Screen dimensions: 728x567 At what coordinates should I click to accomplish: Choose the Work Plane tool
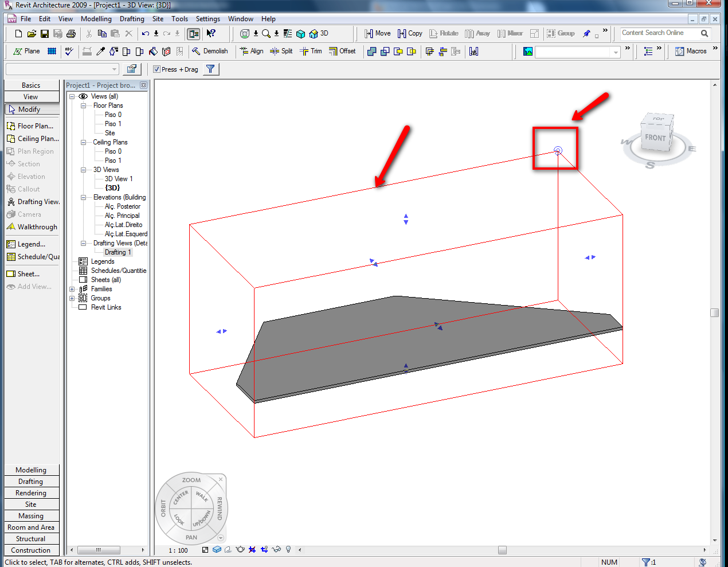[x=26, y=52]
